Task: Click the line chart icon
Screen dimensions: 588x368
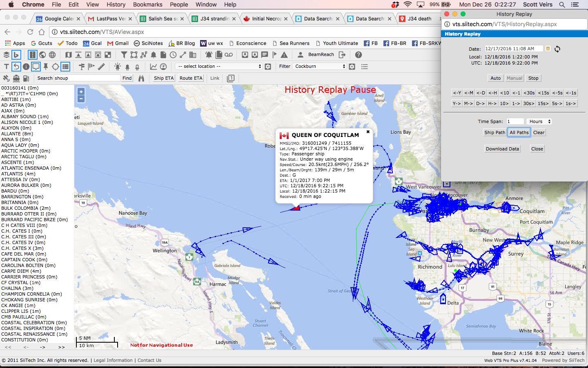Action: [154, 66]
